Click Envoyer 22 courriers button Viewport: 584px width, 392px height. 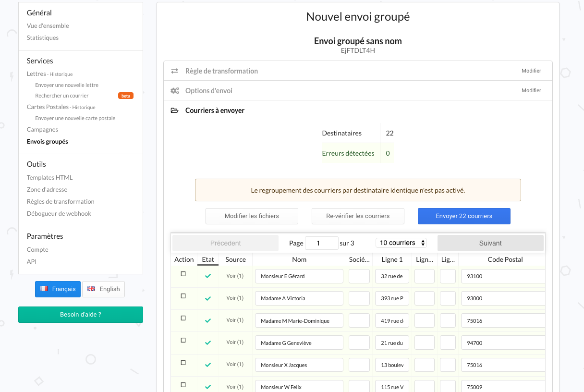(x=464, y=216)
